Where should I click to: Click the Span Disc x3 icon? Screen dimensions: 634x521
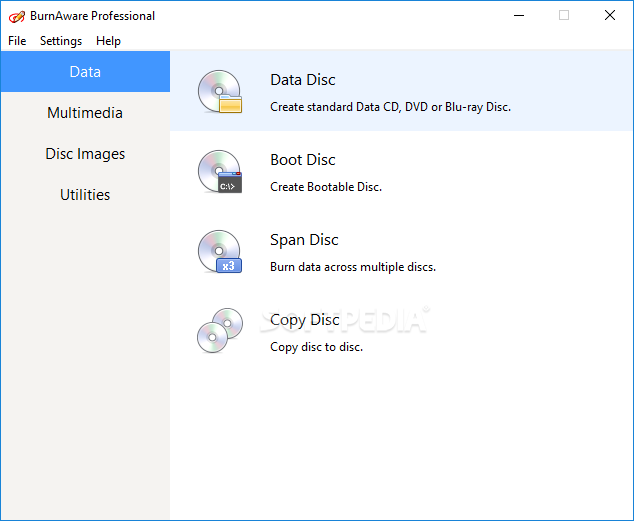(220, 251)
